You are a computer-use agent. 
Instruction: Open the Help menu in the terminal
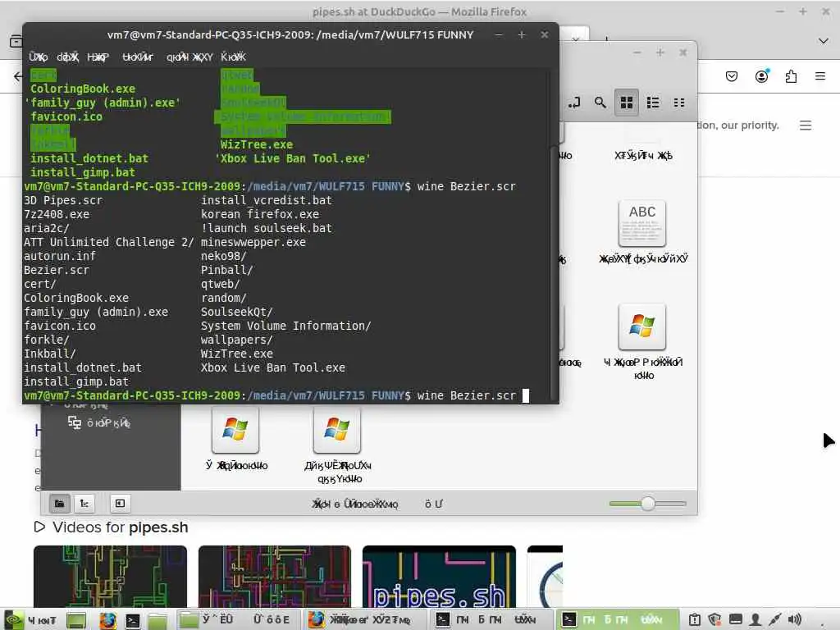[233, 57]
